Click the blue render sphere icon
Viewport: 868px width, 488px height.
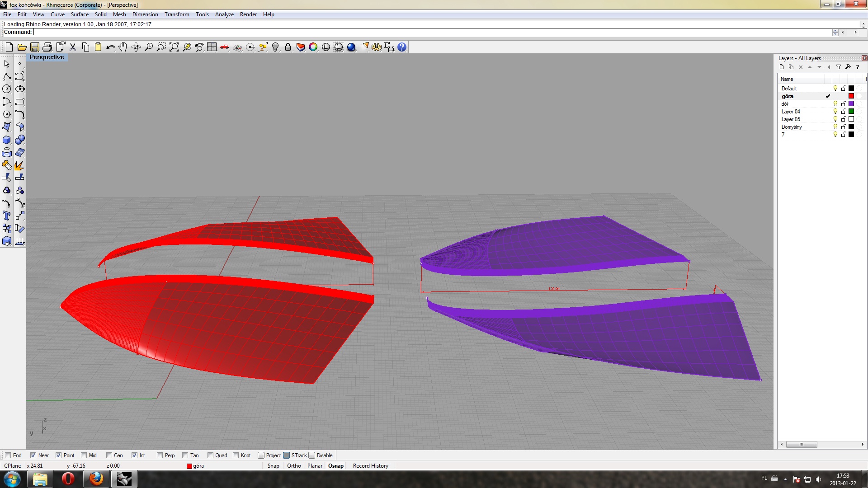351,47
